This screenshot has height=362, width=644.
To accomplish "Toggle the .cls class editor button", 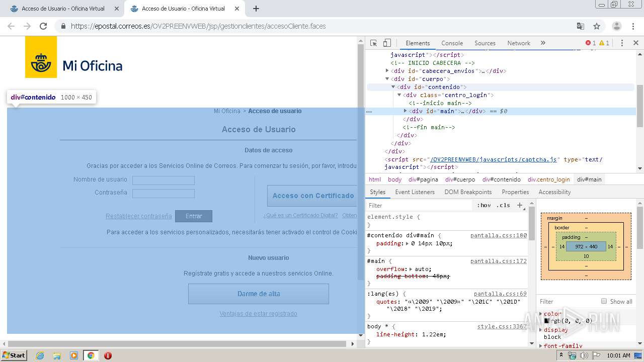I will pyautogui.click(x=503, y=205).
